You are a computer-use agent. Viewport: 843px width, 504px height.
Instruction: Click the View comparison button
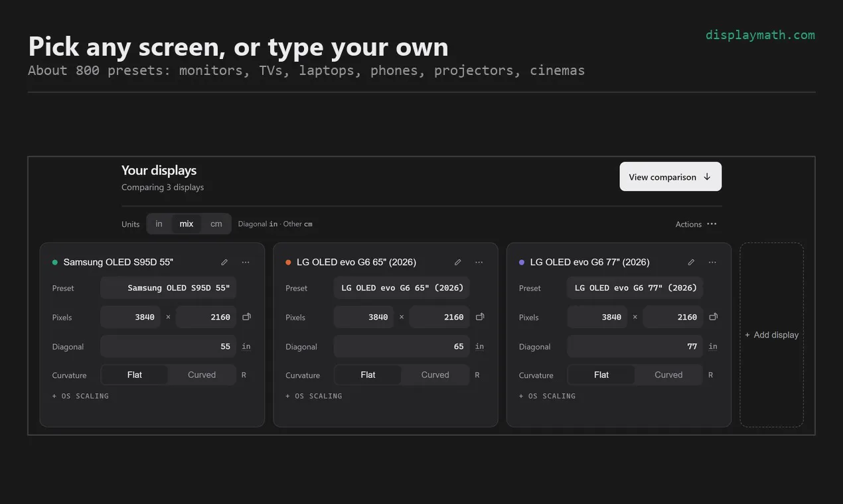pyautogui.click(x=670, y=176)
